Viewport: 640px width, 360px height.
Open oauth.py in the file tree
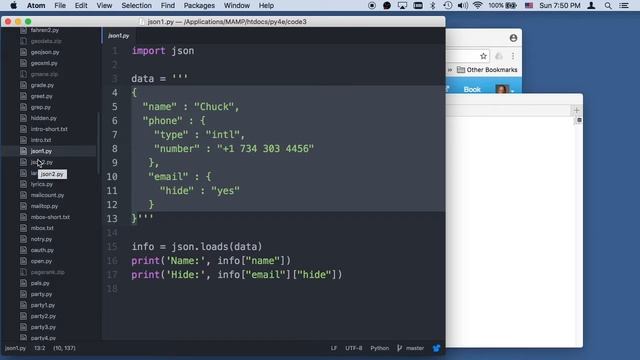(x=42, y=250)
